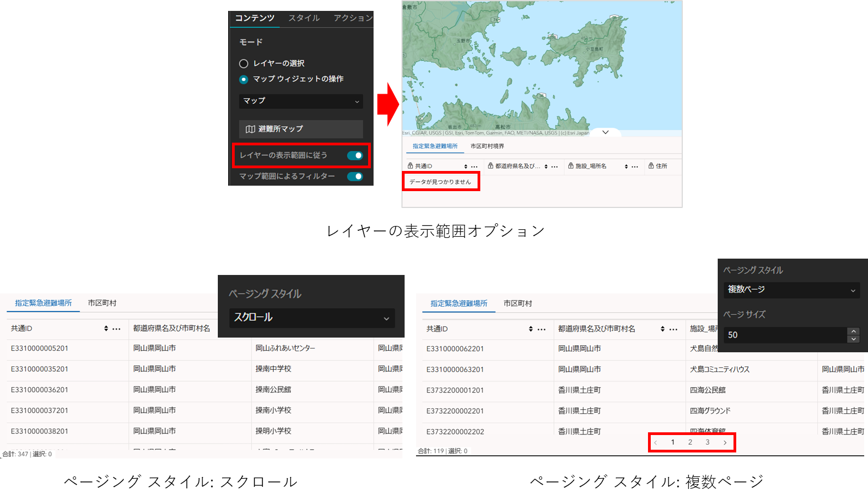Open the 市区町村境界 table tab
Image resolution: width=868 pixels, height=502 pixels.
[x=487, y=146]
